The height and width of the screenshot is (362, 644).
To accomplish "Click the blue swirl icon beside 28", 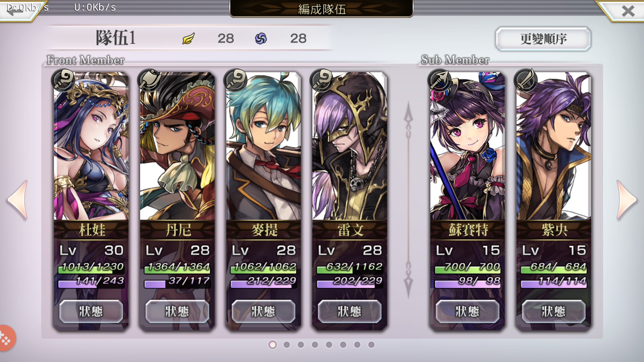I will (261, 39).
